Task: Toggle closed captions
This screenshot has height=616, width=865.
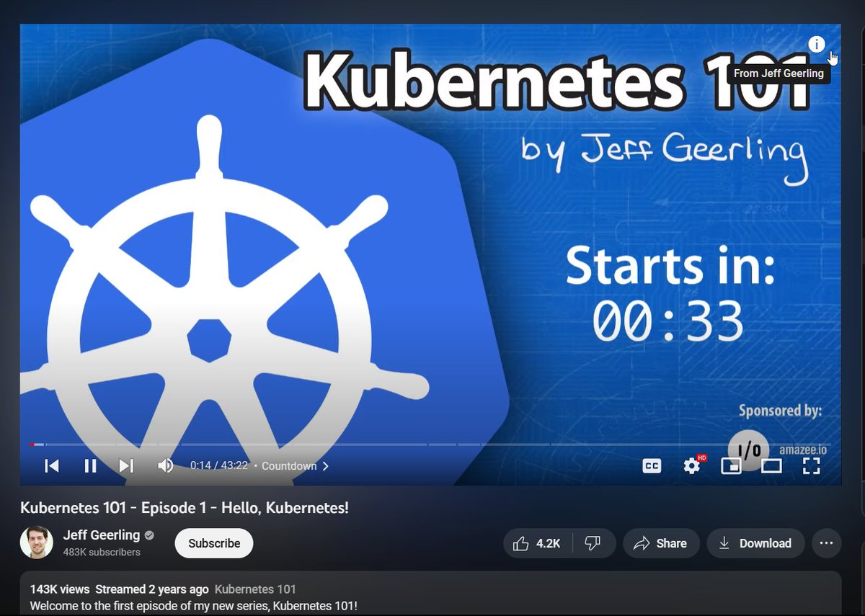Action: 652,466
